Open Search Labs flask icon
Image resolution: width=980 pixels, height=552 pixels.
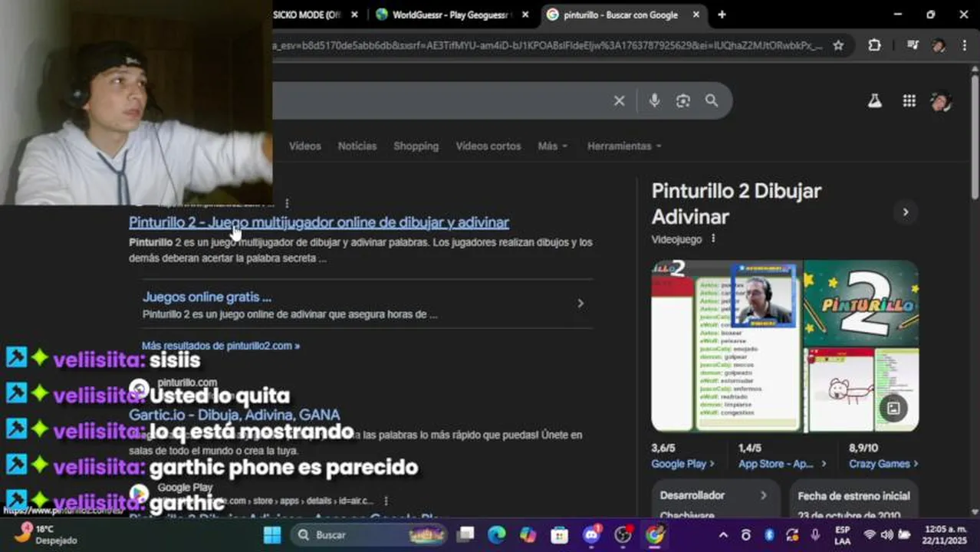coord(875,100)
